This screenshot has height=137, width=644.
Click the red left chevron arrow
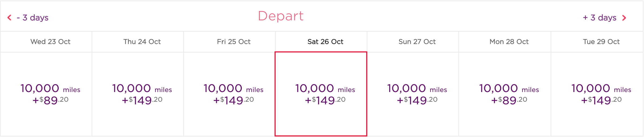9,18
